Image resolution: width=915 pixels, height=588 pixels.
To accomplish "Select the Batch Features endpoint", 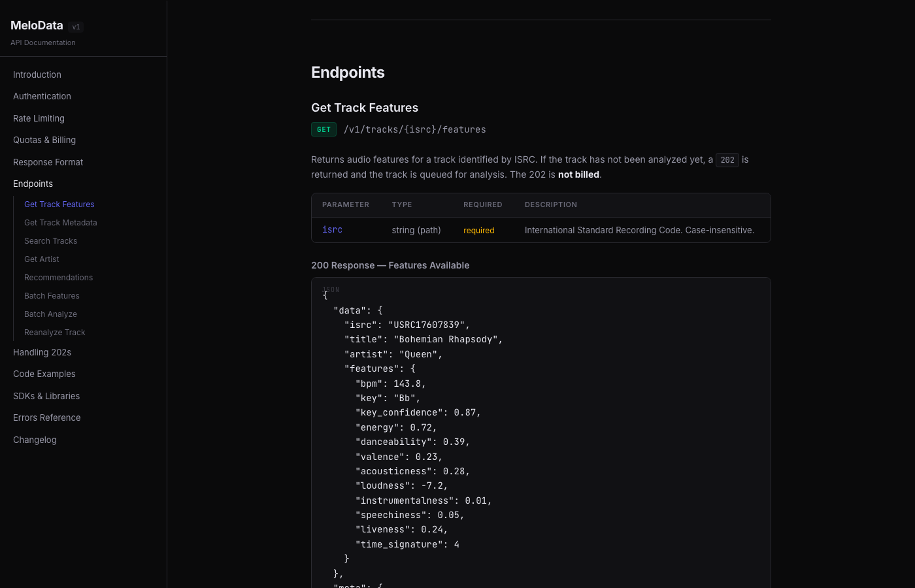I will [x=52, y=295].
